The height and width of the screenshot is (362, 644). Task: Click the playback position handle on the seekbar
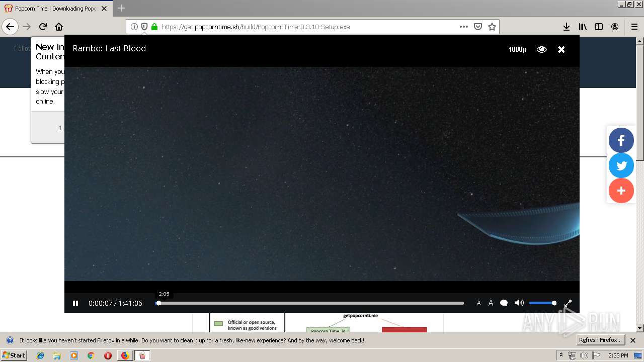coord(158,303)
